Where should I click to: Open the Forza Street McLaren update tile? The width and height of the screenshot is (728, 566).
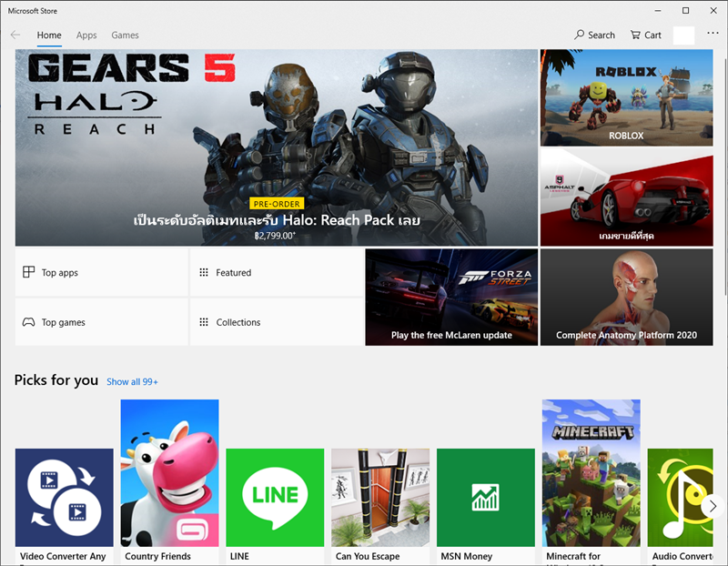(x=451, y=298)
